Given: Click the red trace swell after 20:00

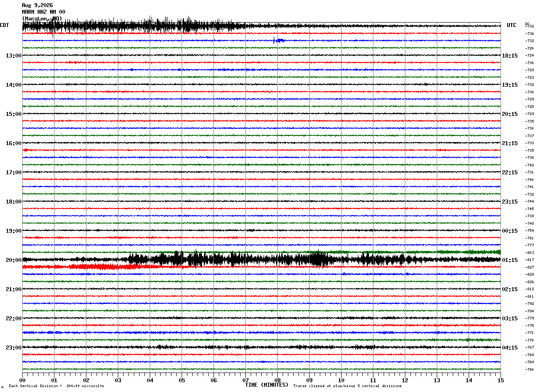Looking at the screenshot, I should 94,267.
